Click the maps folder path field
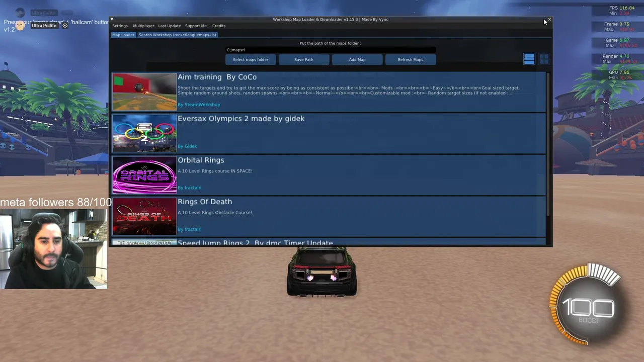The image size is (644, 362). pyautogui.click(x=331, y=50)
